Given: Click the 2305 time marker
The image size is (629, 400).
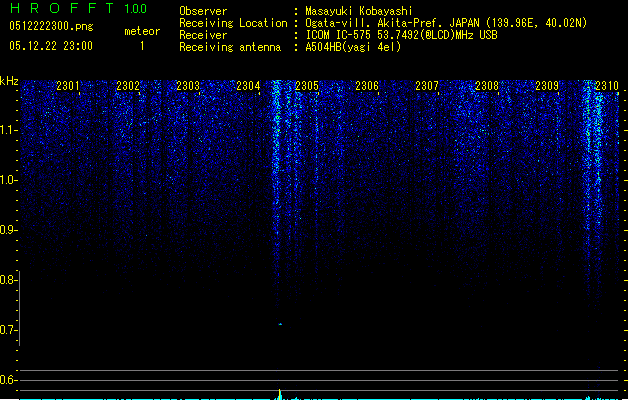Looking at the screenshot, I should pyautogui.click(x=307, y=86).
